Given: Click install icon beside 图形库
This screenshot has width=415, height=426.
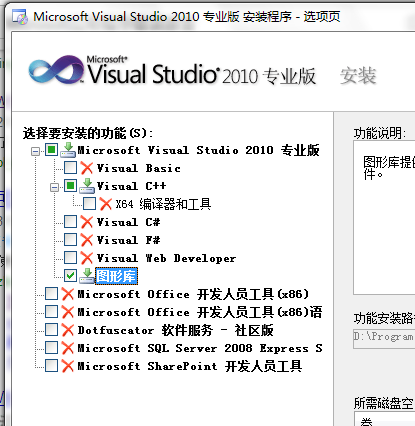Looking at the screenshot, I should tap(87, 276).
